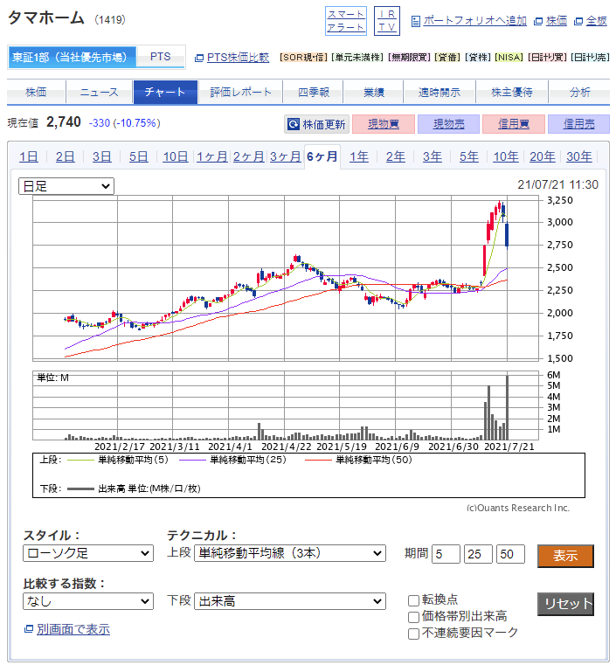This screenshot has width=616, height=672.
Task: Click the 信用売 button
Action: click(x=578, y=124)
